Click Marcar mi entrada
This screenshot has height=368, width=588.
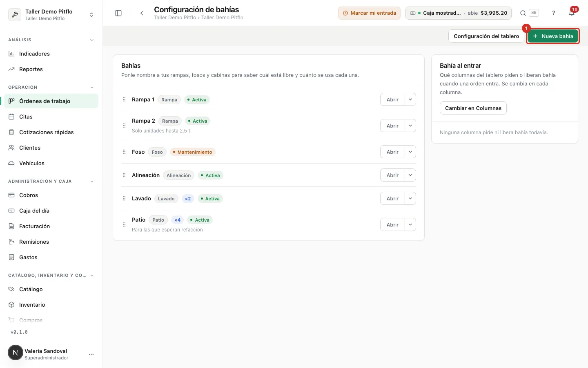pos(369,13)
